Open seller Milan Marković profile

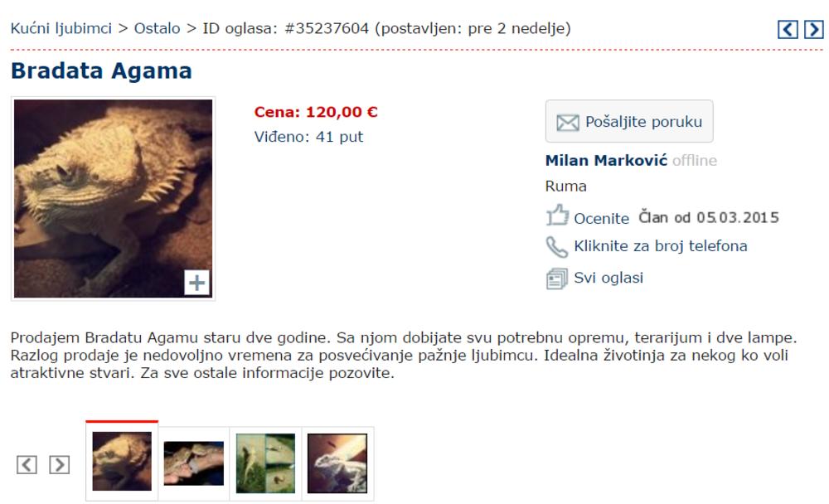(x=607, y=160)
